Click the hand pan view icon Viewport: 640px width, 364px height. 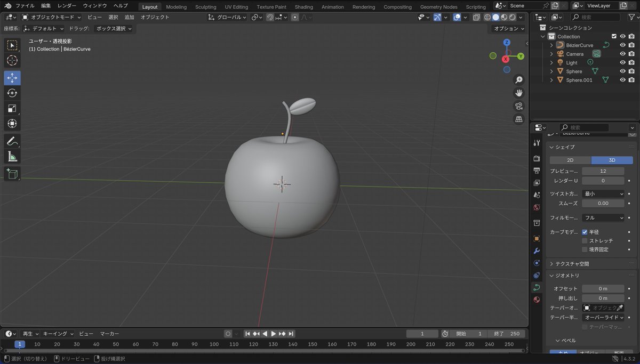(x=519, y=93)
